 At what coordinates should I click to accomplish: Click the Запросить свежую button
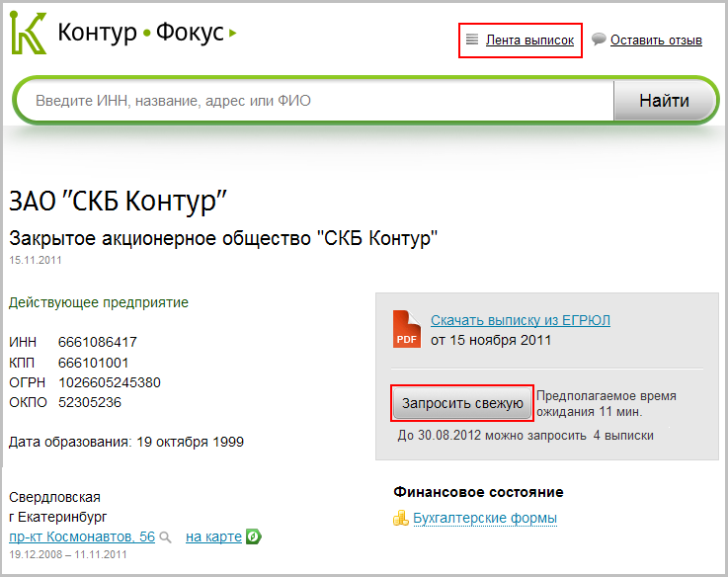point(462,403)
